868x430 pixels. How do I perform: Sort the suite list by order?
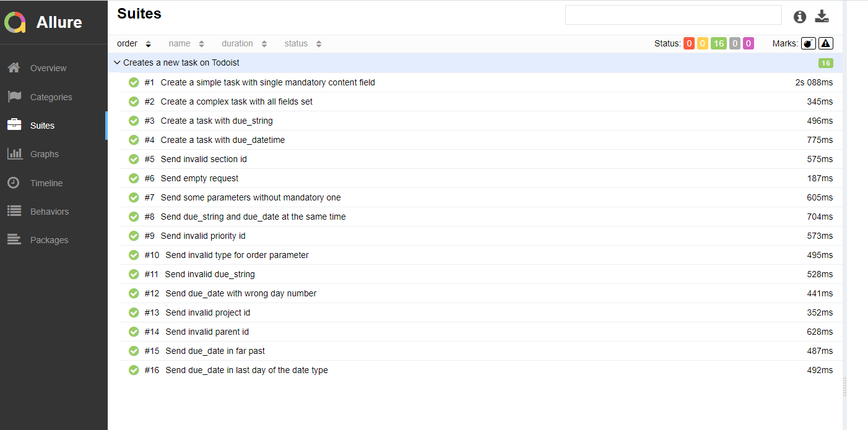tap(134, 43)
